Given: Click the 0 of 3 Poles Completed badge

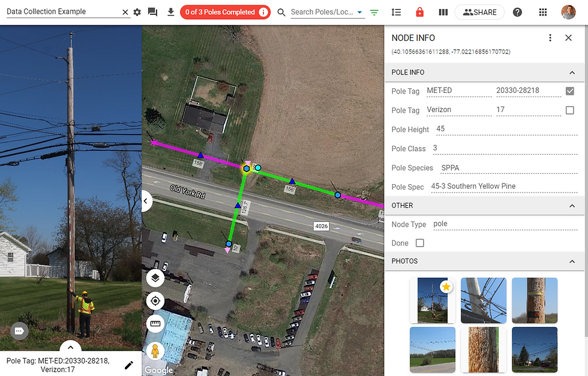Looking at the screenshot, I should click(x=225, y=12).
